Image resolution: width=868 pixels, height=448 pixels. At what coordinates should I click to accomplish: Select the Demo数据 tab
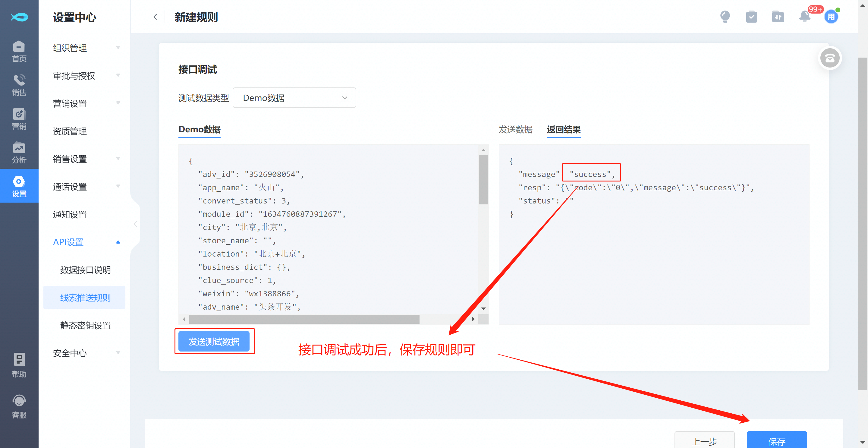pyautogui.click(x=200, y=129)
